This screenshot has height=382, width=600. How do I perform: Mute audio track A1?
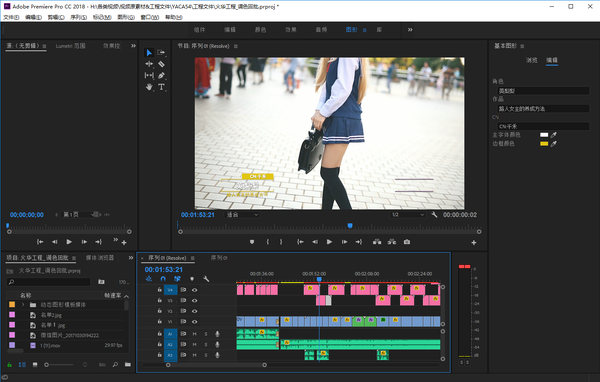click(194, 334)
